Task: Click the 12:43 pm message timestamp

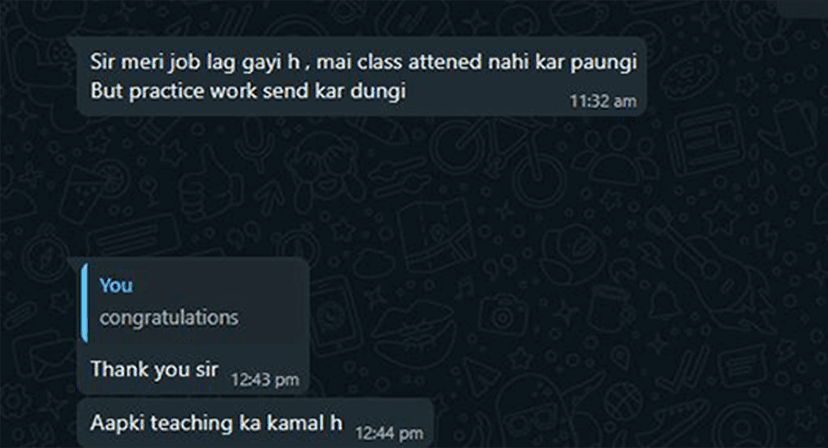Action: pos(265,379)
